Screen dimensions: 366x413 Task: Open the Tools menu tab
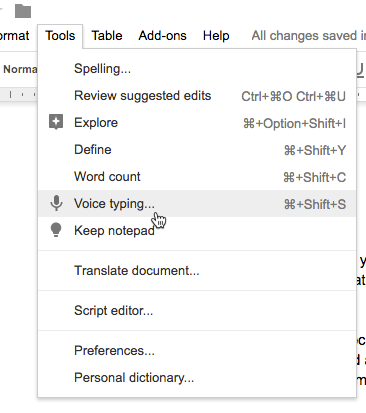point(60,36)
